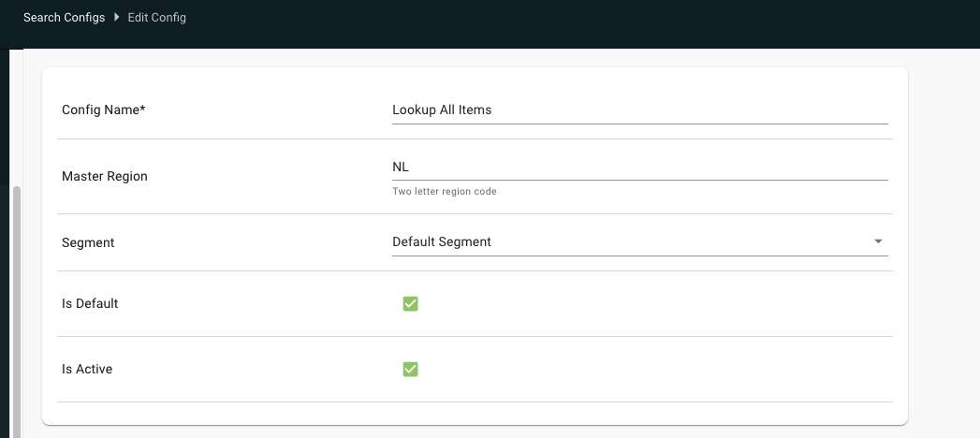Image resolution: width=980 pixels, height=438 pixels.
Task: Open the Segment dropdown
Action: [640, 241]
